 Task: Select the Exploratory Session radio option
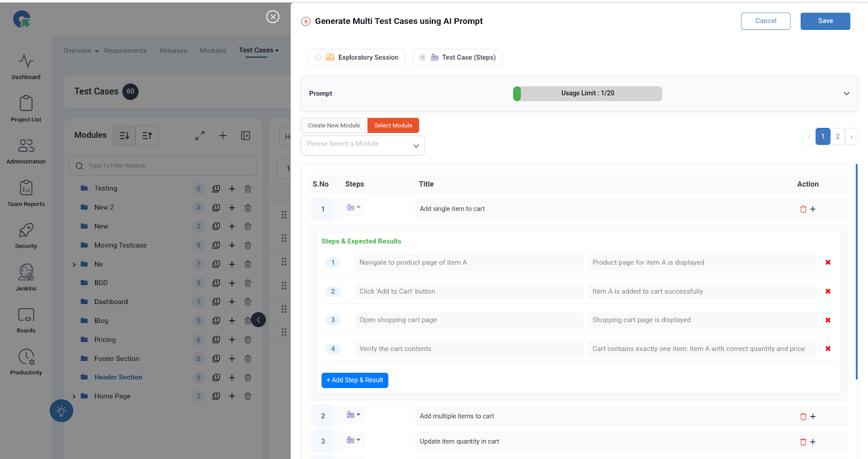click(318, 57)
